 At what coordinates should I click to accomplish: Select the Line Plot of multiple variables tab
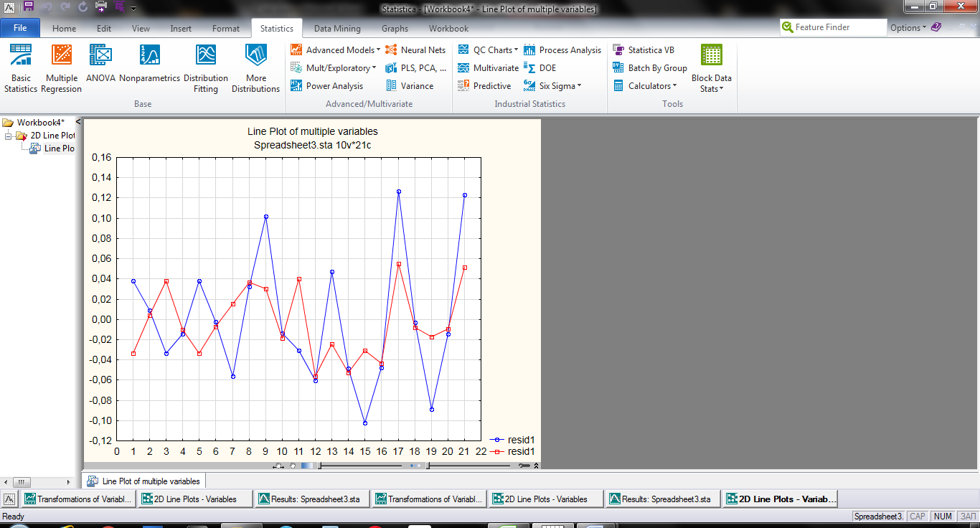click(144, 481)
